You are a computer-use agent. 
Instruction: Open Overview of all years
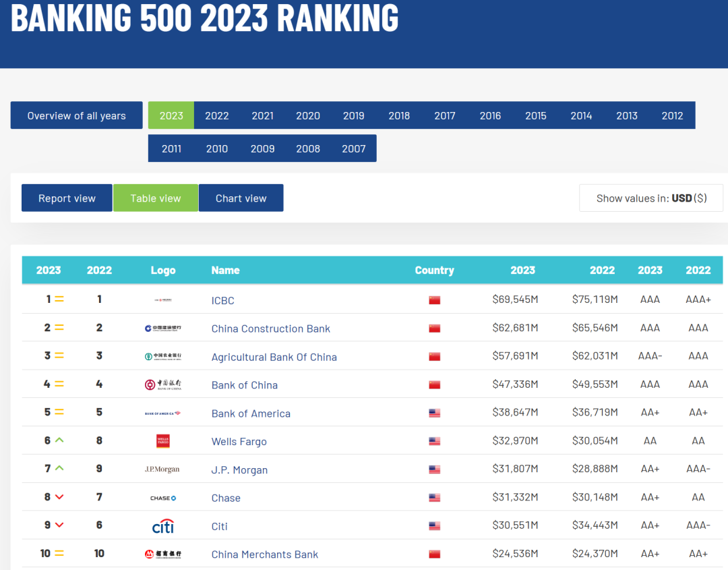(77, 115)
